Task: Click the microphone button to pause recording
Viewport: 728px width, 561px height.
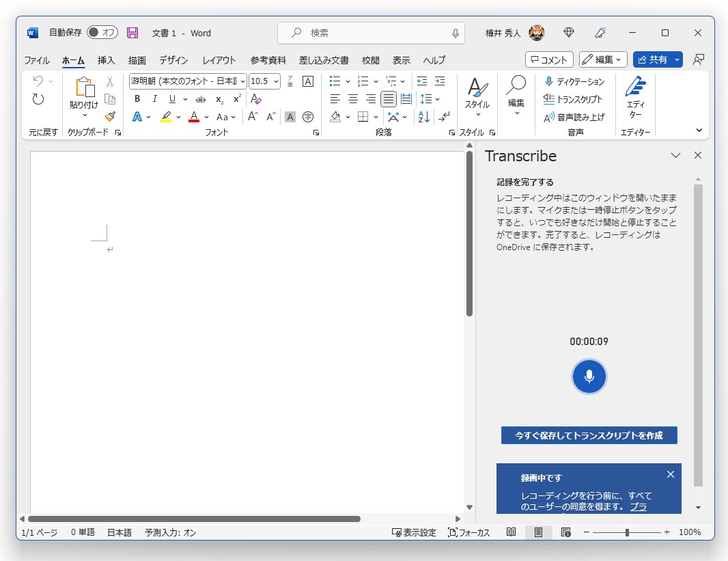Action: [589, 377]
